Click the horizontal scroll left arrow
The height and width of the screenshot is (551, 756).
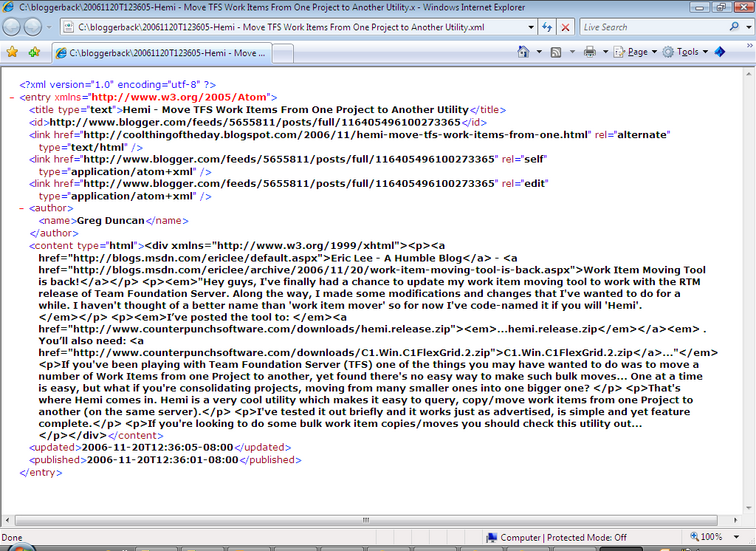(x=7, y=520)
